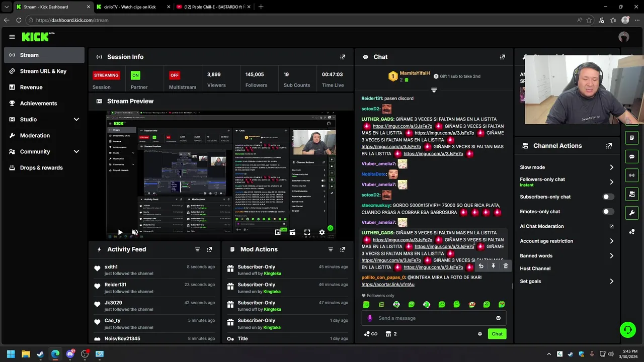Screen dimensions: 644x362
Task: Open Moderation in the sidebar
Action: point(44,135)
